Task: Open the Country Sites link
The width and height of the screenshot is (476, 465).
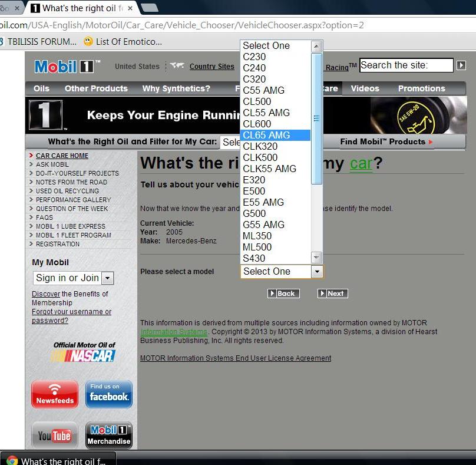Action: pyautogui.click(x=212, y=67)
